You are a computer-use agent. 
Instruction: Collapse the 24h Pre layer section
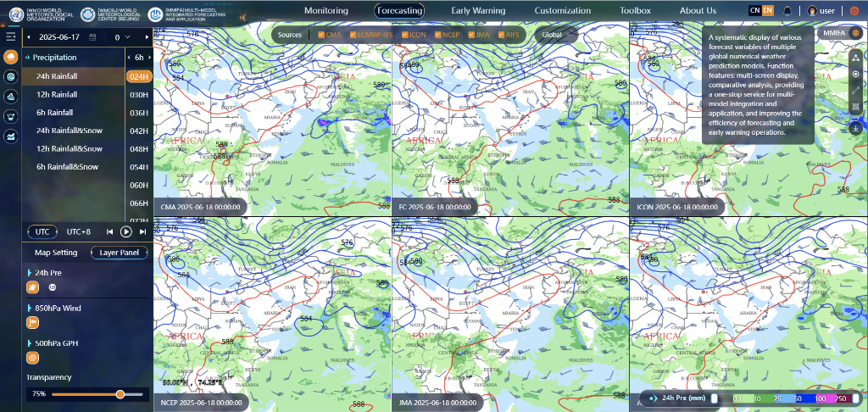tap(28, 273)
